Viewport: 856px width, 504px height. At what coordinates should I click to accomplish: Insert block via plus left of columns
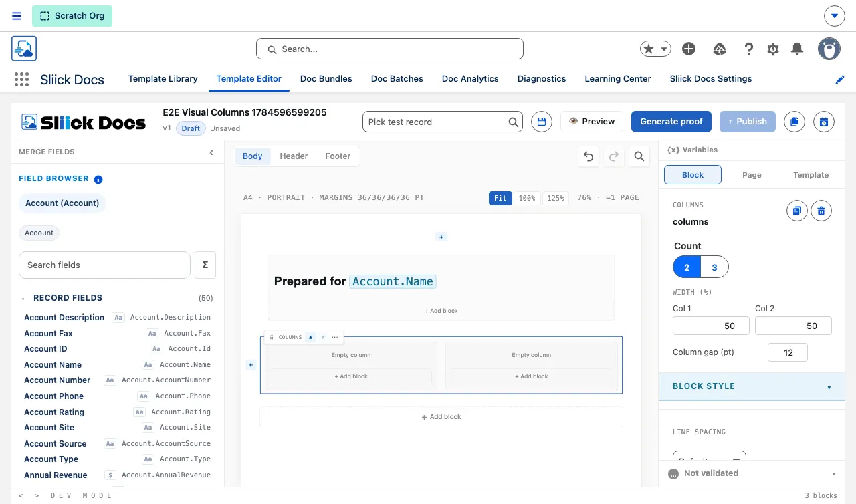click(x=251, y=365)
